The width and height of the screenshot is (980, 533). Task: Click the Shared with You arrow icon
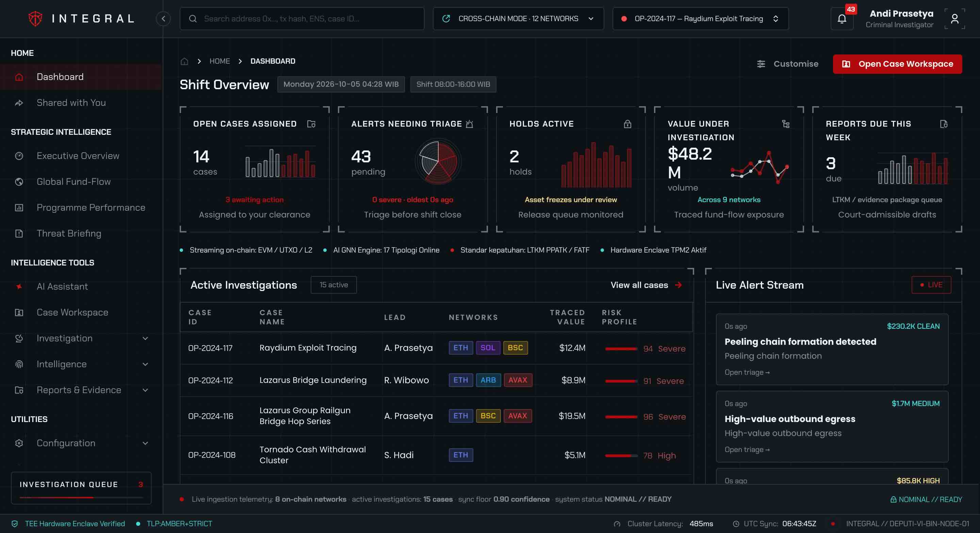[19, 103]
